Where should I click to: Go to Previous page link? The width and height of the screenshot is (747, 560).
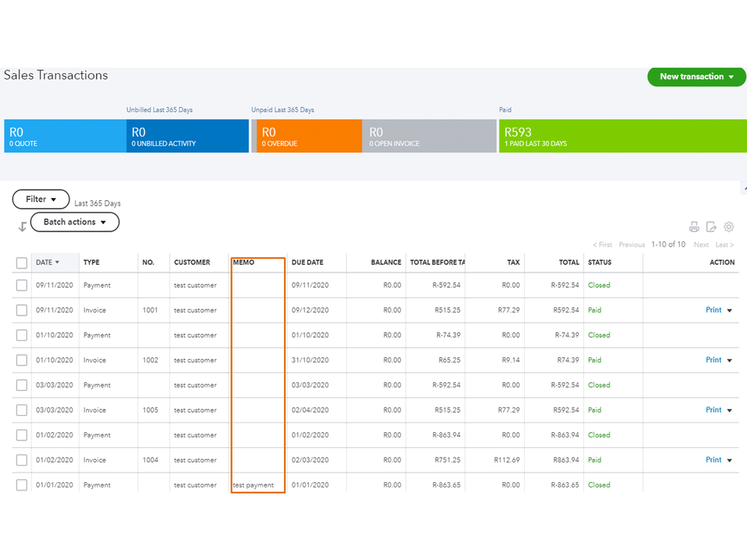(x=632, y=244)
